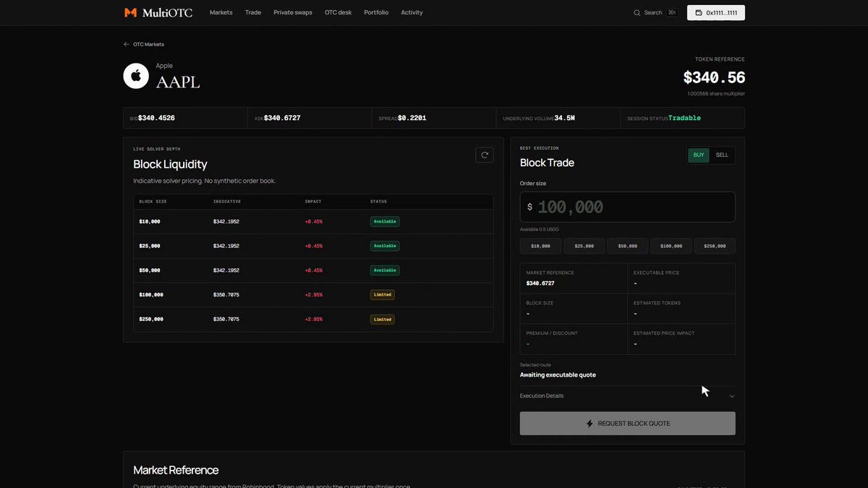Open the Private swaps nav item

click(x=293, y=12)
